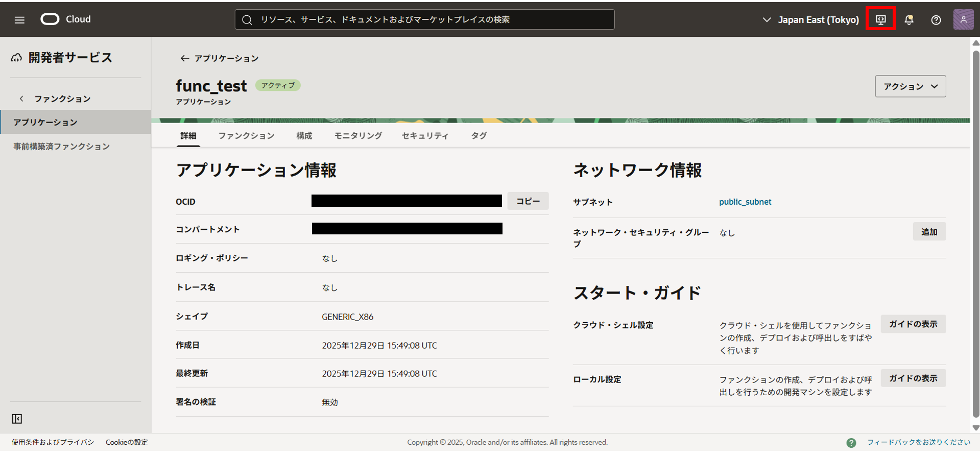The image size is (980, 457).
Task: Click the search input field
Action: (424, 19)
